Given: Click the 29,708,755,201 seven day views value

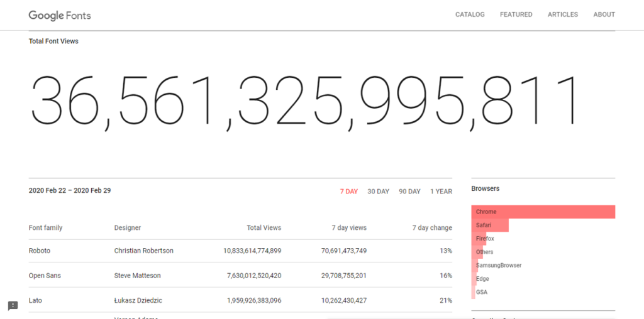Looking at the screenshot, I should tap(344, 276).
